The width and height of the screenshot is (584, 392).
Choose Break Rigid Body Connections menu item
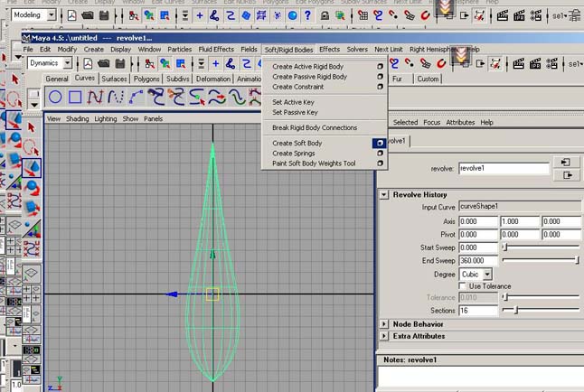pyautogui.click(x=315, y=128)
